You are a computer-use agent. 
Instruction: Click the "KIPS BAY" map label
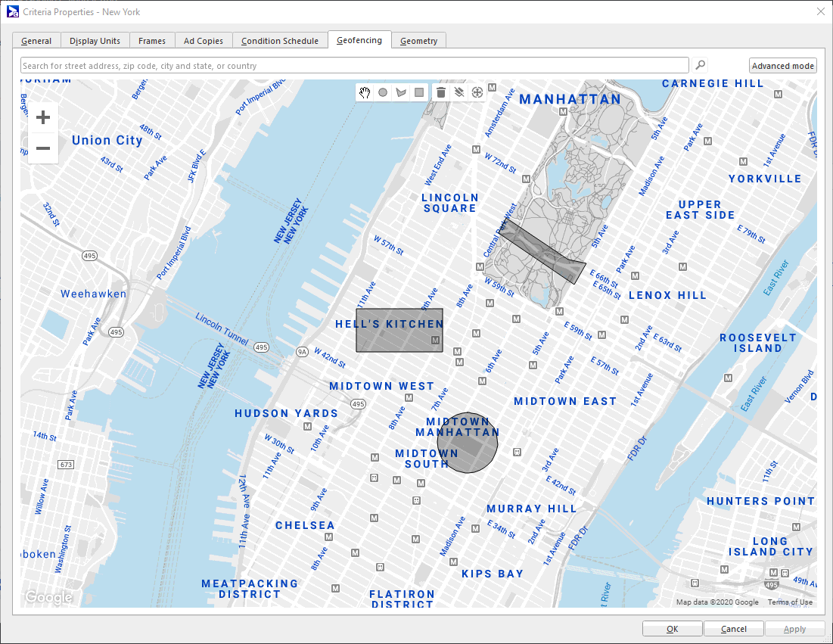point(493,574)
